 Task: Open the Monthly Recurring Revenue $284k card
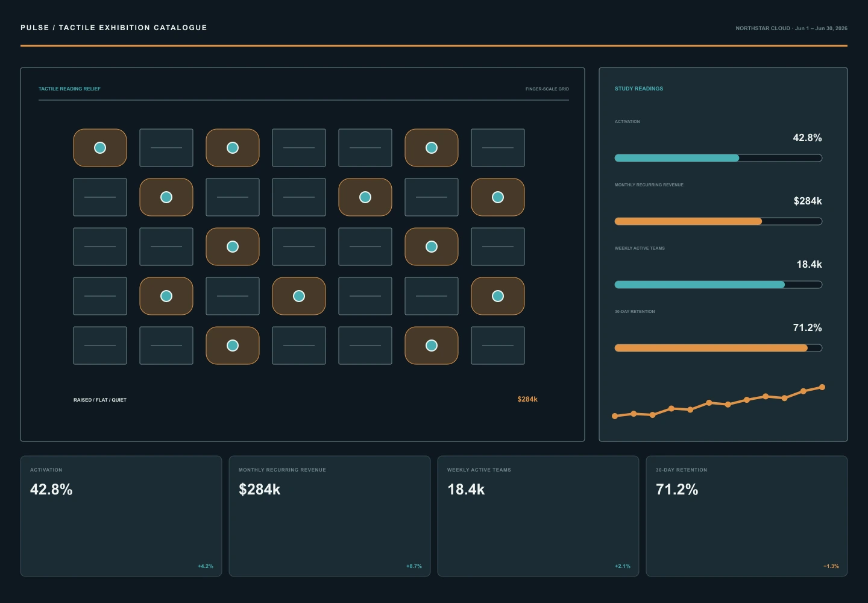tap(330, 516)
